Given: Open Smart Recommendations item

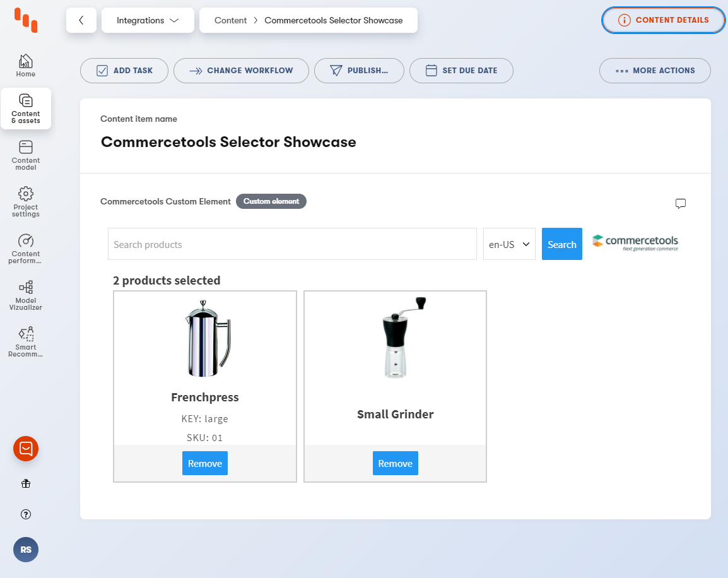Looking at the screenshot, I should click(25, 342).
